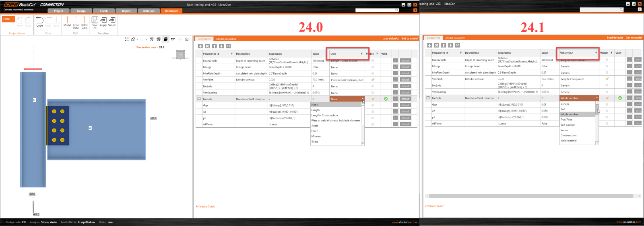Viewport: 644px width, 226px height.
Task: Click the zoom-to-fit icon above the 3D view
Action: coord(127,39)
